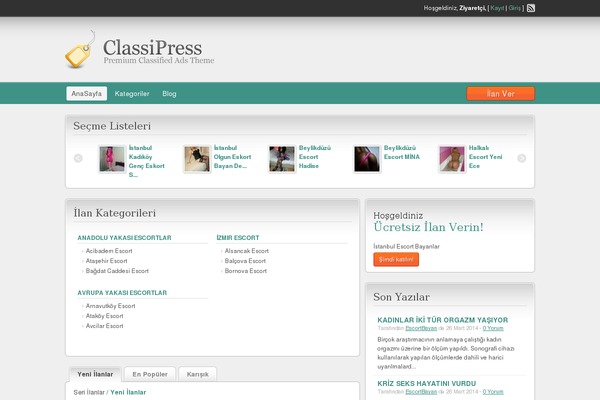Select the Bağdat Caddesi subcategory link
Viewport: 600px width, 400px height.
click(x=117, y=271)
